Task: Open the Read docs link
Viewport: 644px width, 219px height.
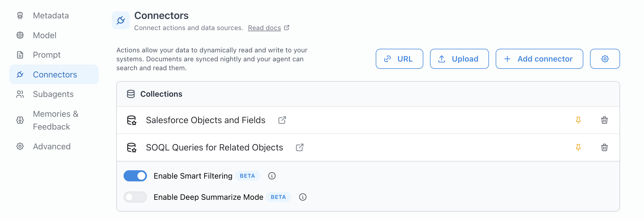Action: point(264,28)
